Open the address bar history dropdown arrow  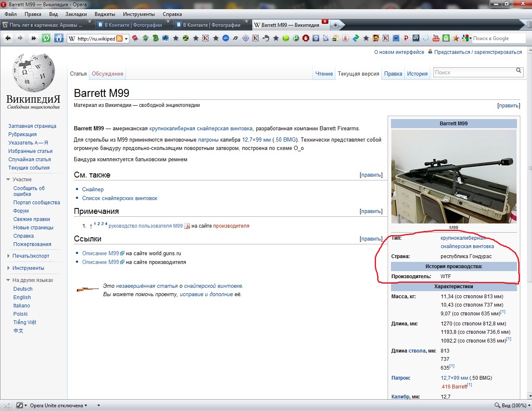(x=126, y=39)
